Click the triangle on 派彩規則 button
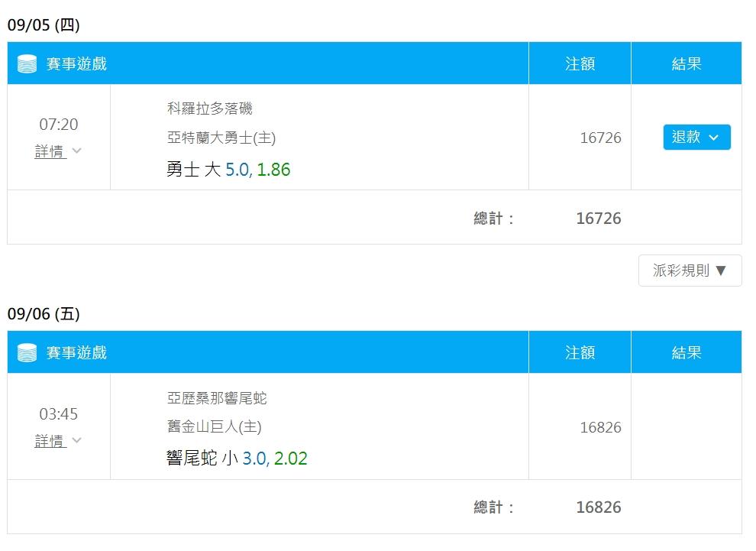This screenshot has height=551, width=756. point(721,271)
